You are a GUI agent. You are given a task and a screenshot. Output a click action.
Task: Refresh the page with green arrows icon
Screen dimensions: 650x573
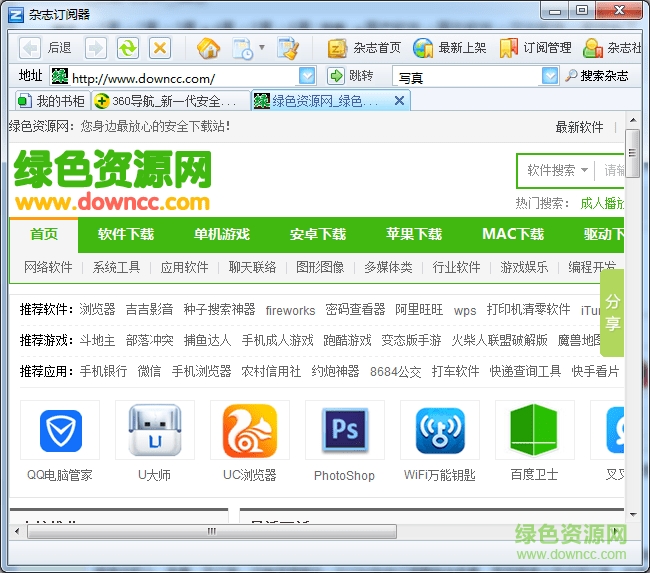coord(127,48)
